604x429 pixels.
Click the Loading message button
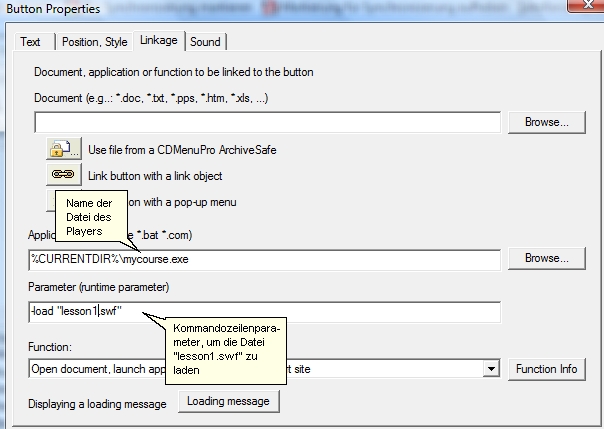click(x=230, y=401)
